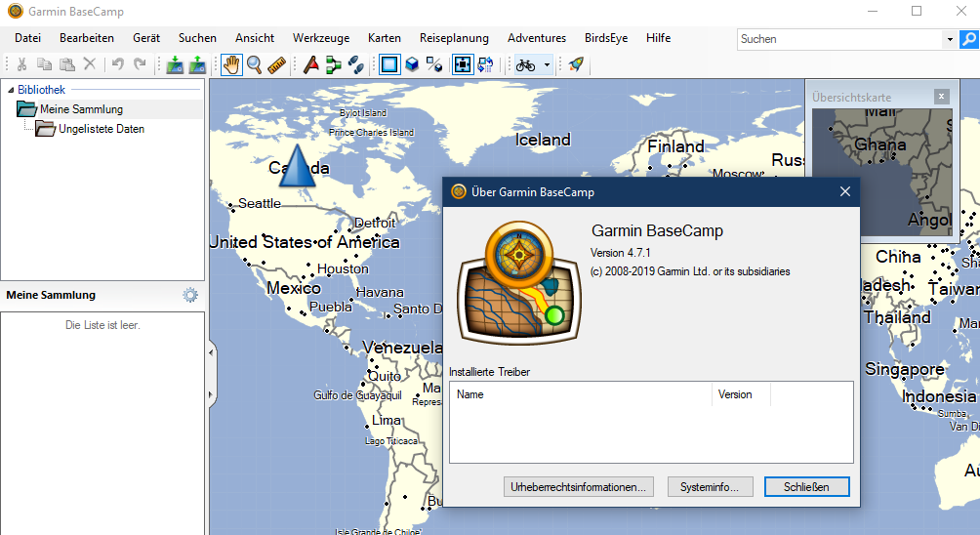
Task: Click the Undo arrow icon
Action: point(117,64)
